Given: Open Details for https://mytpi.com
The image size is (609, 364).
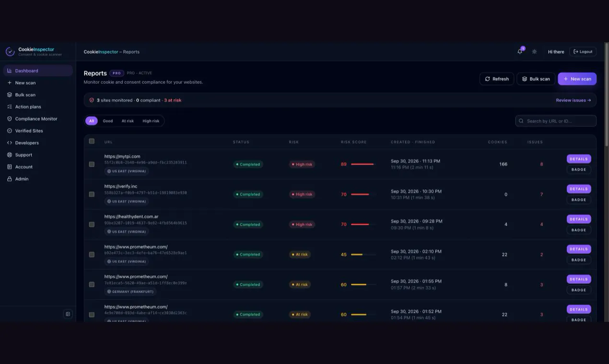Looking at the screenshot, I should pyautogui.click(x=579, y=159).
